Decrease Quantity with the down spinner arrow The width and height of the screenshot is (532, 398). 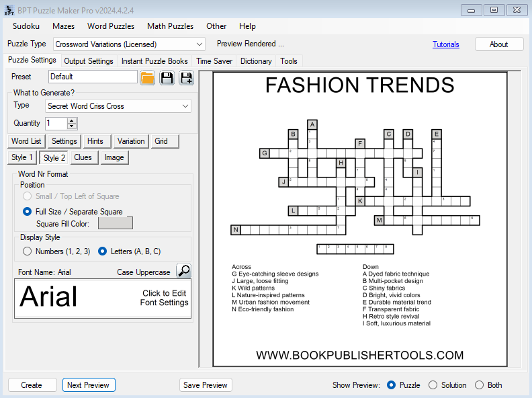coord(73,126)
